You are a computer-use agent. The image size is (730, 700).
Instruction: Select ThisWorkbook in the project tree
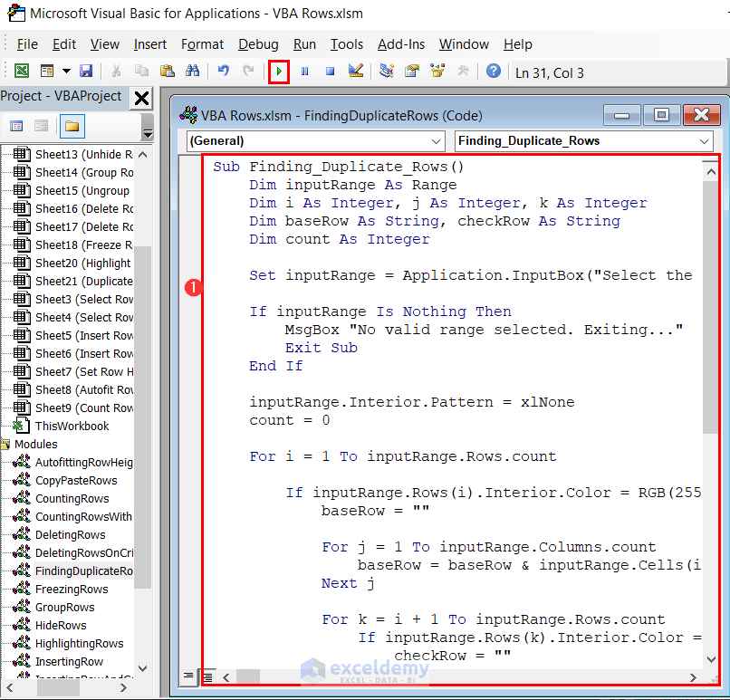71,427
